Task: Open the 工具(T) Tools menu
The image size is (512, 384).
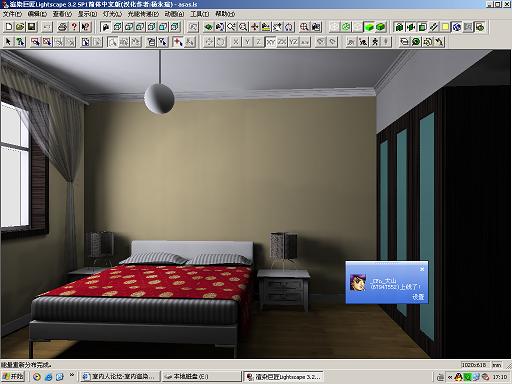Action: [199, 14]
